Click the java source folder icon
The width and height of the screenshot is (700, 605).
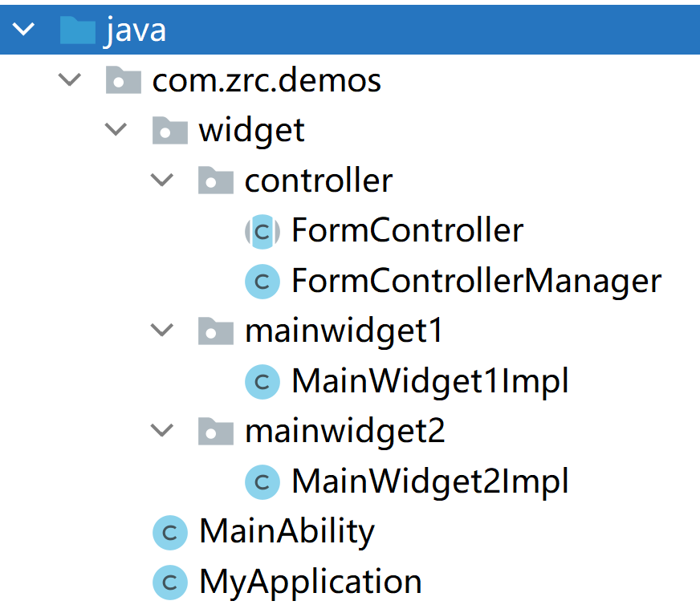coord(77,30)
